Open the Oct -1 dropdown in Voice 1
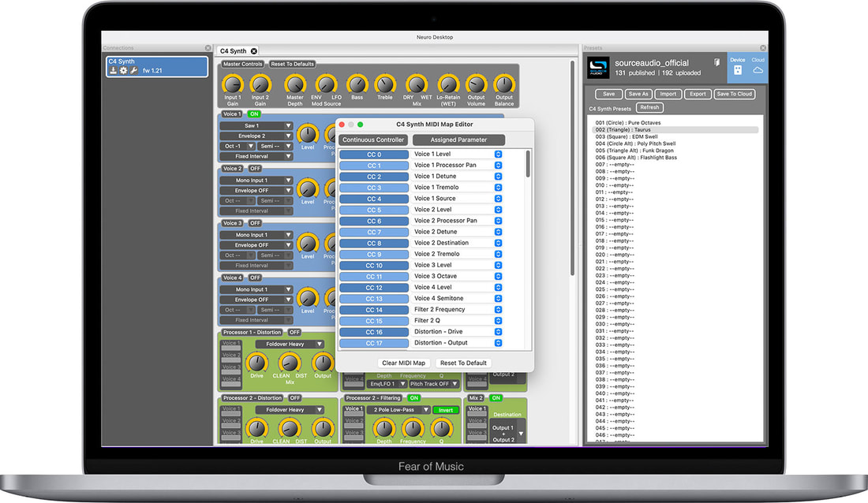The height and width of the screenshot is (503, 868). click(x=237, y=146)
